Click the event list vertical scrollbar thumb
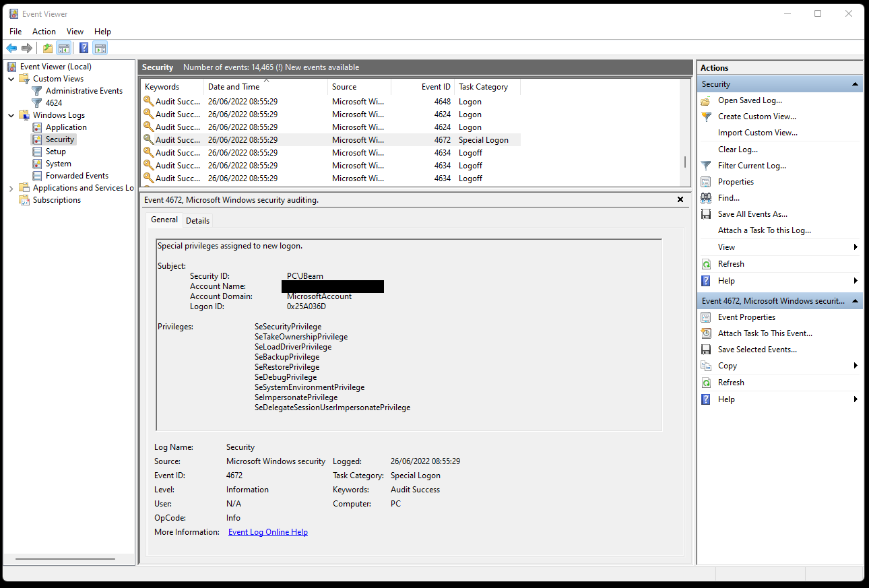 pos(685,162)
